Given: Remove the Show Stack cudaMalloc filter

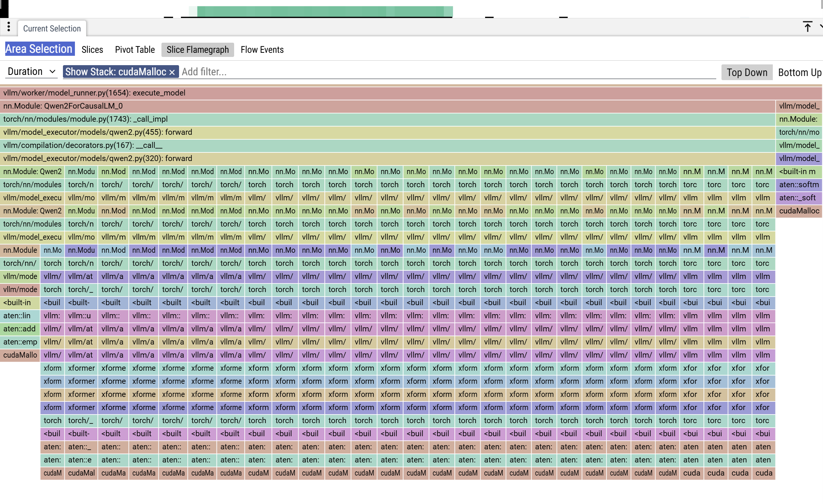Looking at the screenshot, I should pyautogui.click(x=172, y=72).
